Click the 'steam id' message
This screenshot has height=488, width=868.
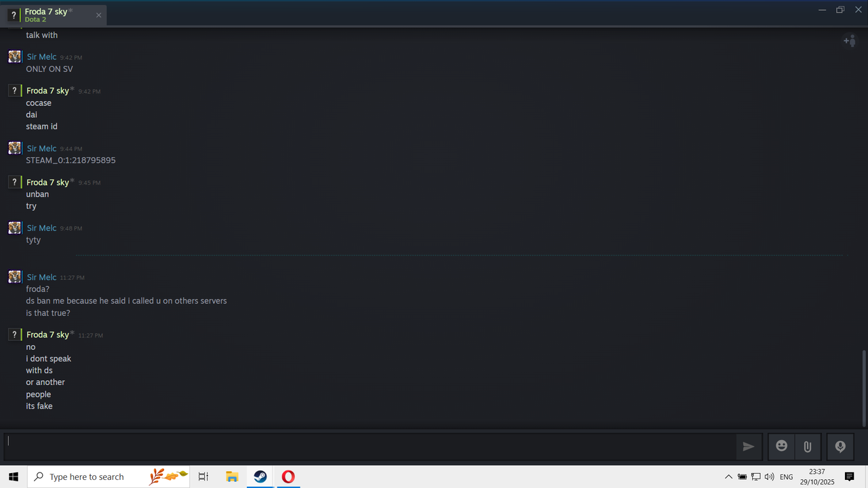point(41,127)
